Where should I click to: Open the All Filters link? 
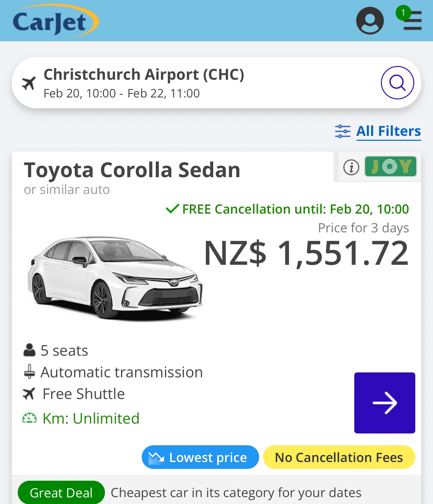[x=388, y=131]
